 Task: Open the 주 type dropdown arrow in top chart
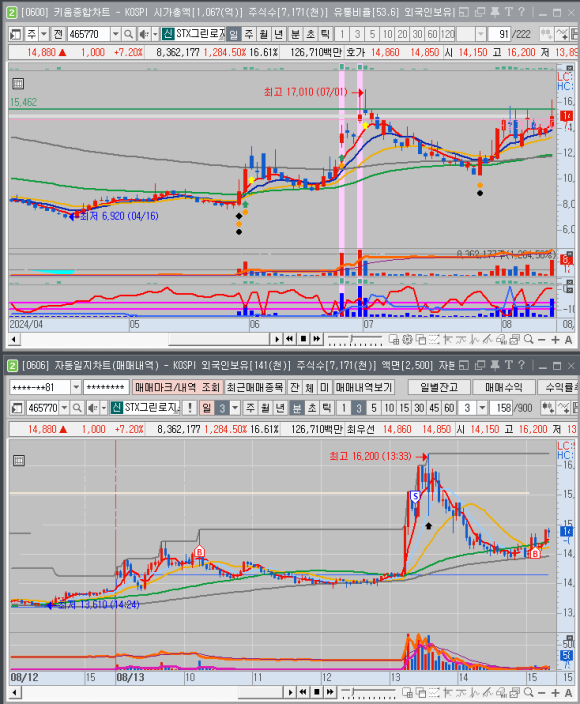44,34
